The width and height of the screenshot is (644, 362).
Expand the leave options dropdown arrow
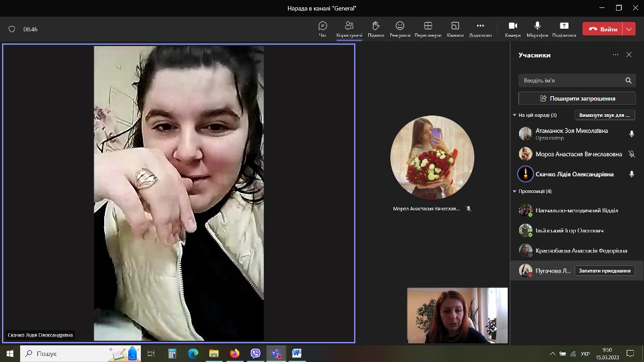coord(629,29)
